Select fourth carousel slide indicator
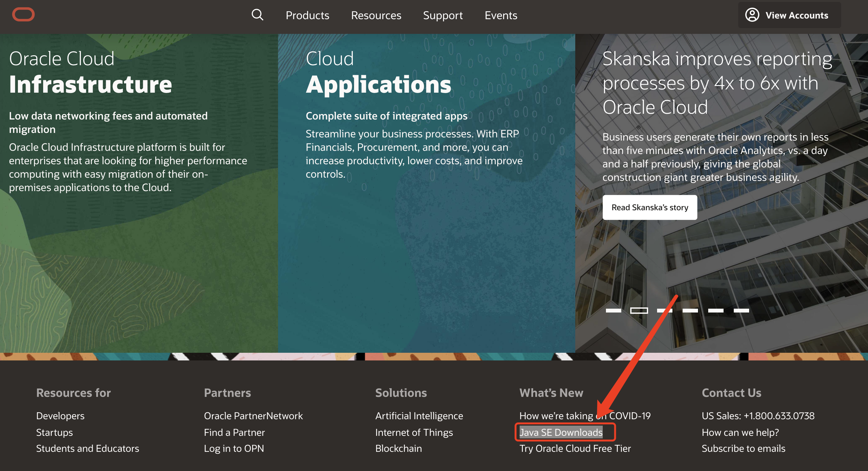The height and width of the screenshot is (471, 868). pyautogui.click(x=690, y=310)
